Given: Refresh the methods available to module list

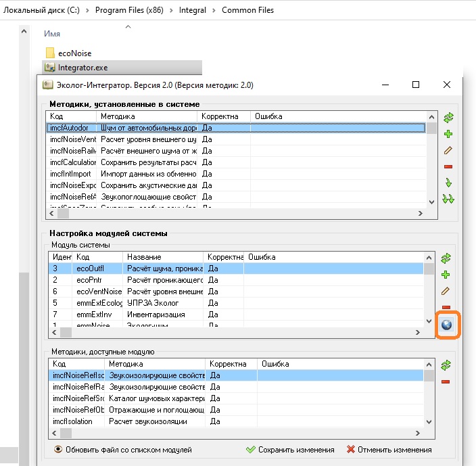Looking at the screenshot, I should coord(446,365).
